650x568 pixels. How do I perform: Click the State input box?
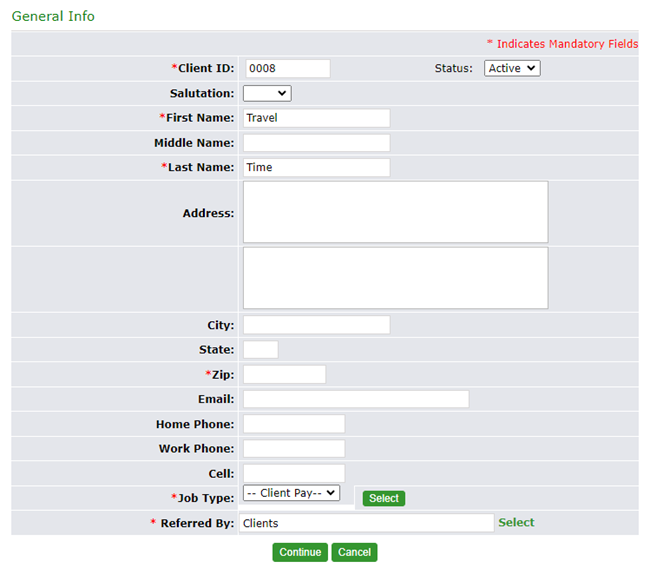coord(260,350)
